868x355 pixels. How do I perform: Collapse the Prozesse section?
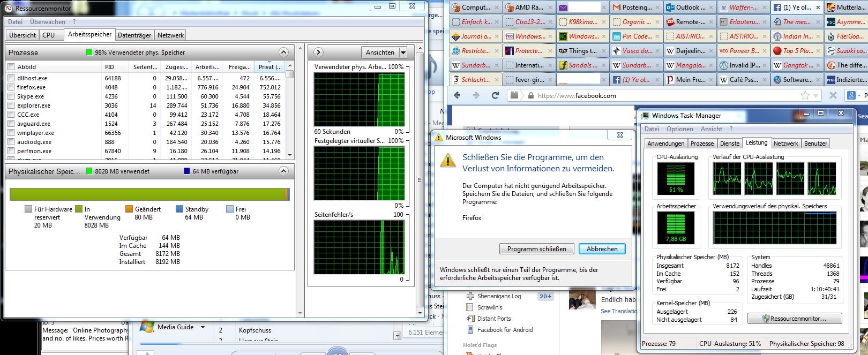point(283,52)
